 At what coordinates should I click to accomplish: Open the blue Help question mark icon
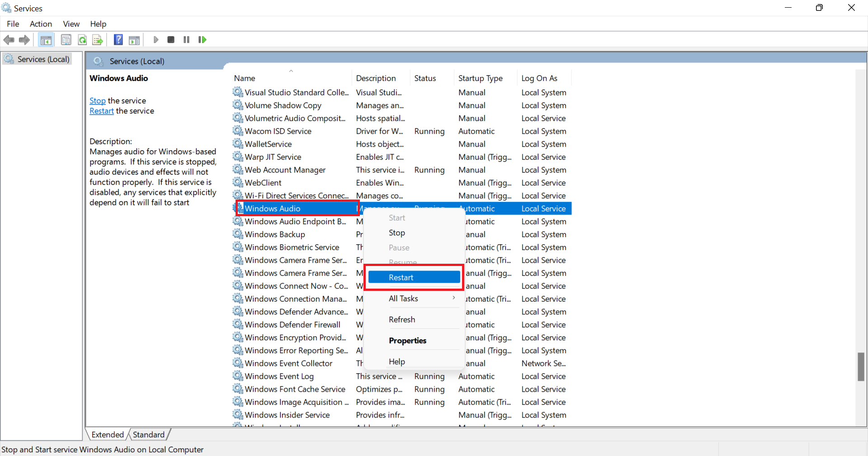click(x=118, y=40)
